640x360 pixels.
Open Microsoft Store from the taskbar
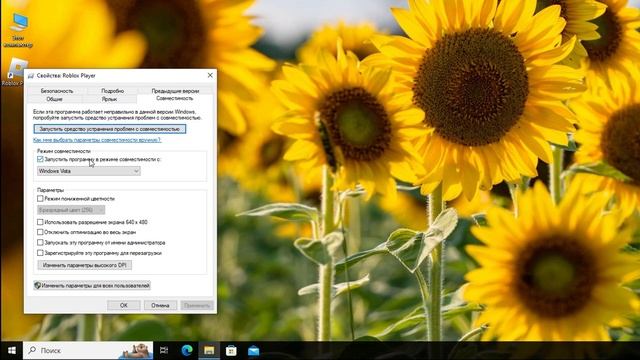pyautogui.click(x=231, y=350)
